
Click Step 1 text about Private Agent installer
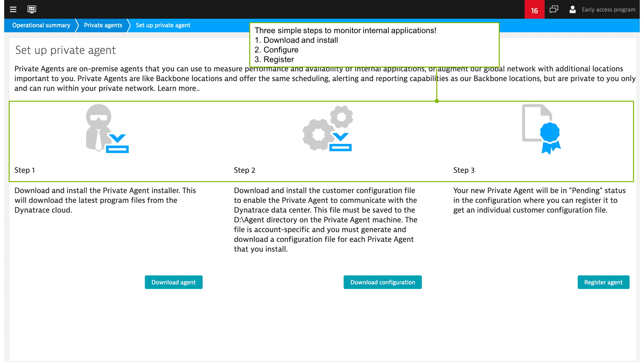pos(105,200)
